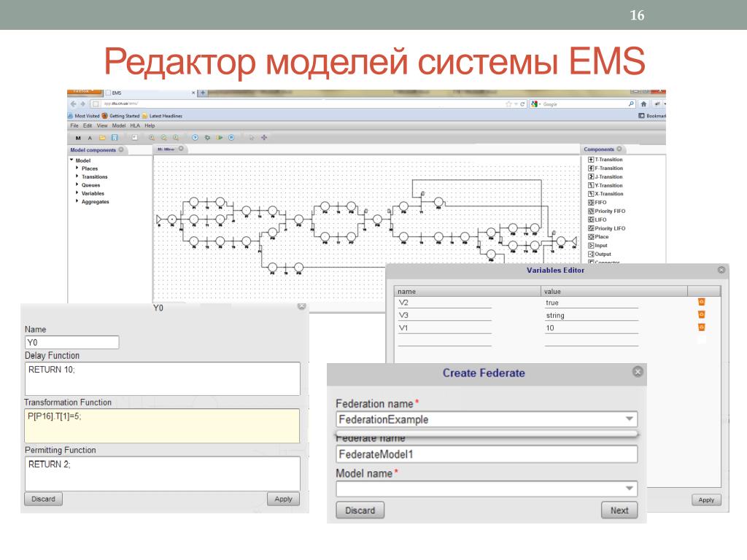Open model via the folder toolbar icon
The image size is (747, 560).
[x=102, y=138]
